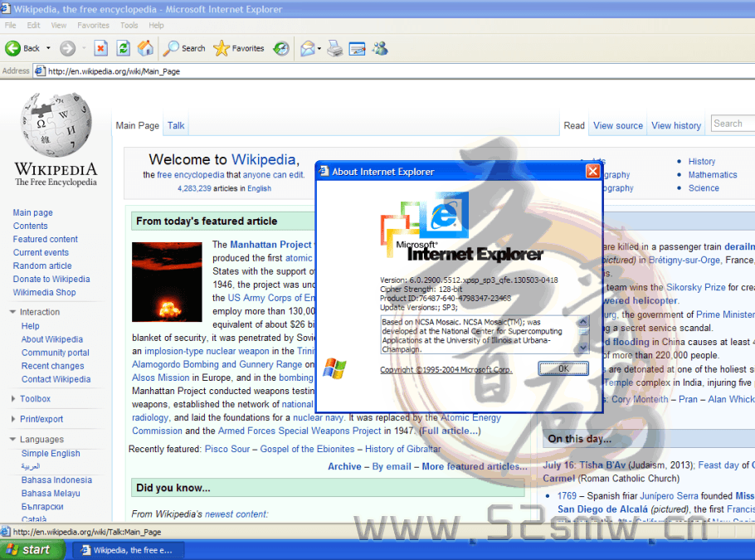Click the IE icon in dialog title bar

coord(324,172)
